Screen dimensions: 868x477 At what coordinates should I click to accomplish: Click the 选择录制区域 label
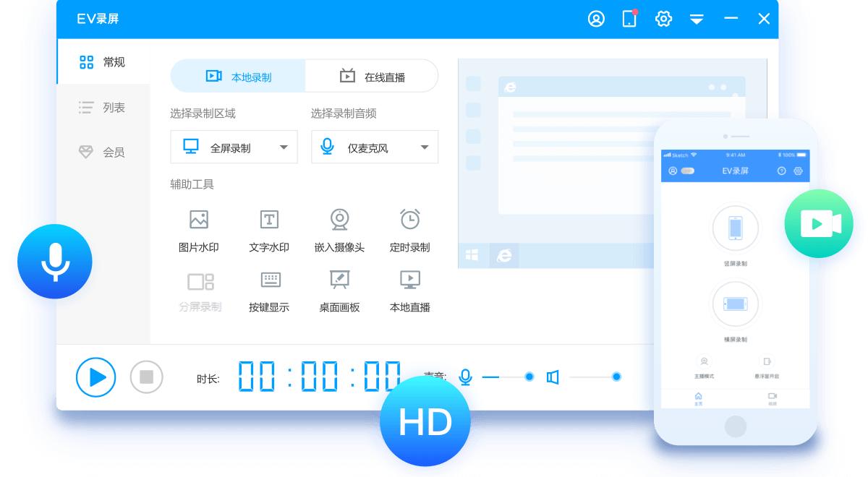203,113
